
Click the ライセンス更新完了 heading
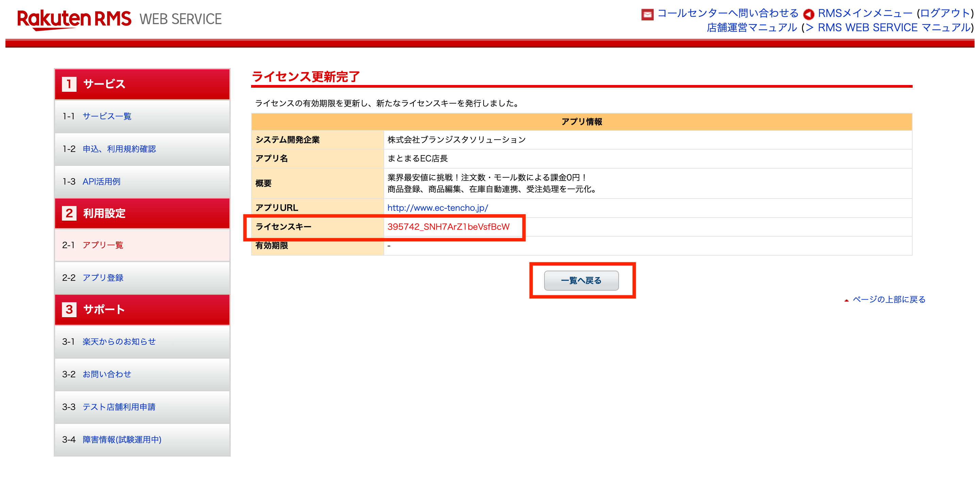[306, 77]
